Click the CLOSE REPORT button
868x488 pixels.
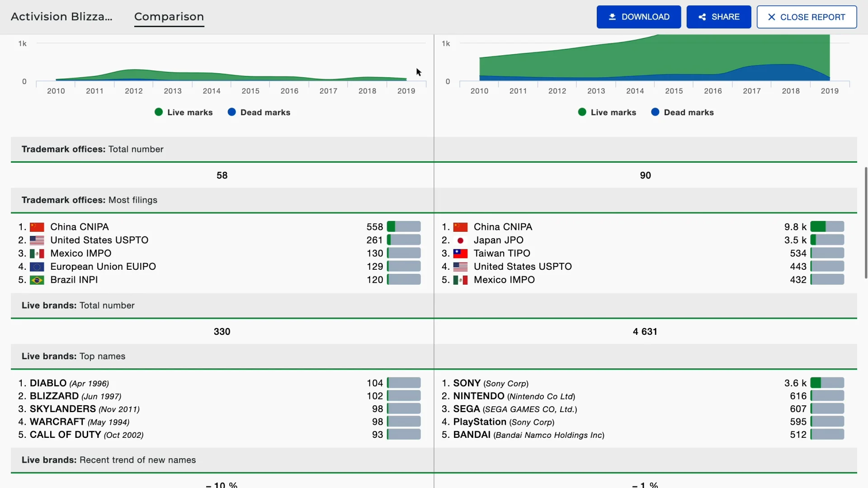click(807, 17)
